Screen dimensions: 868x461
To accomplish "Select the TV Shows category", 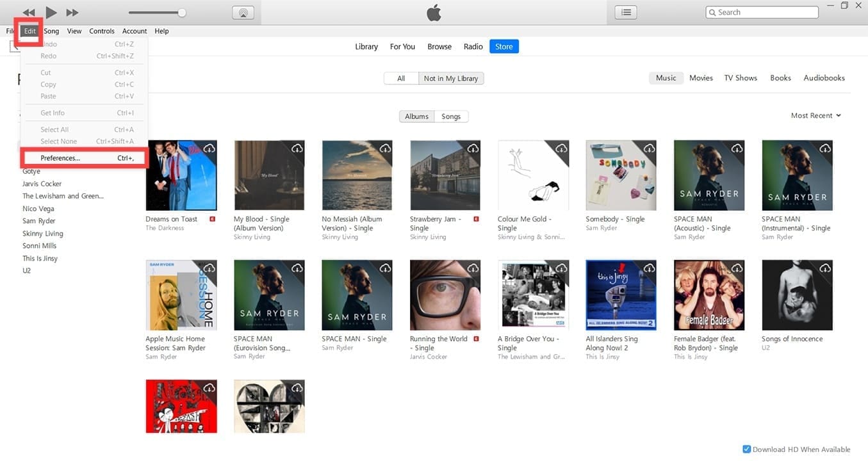I will click(x=741, y=77).
